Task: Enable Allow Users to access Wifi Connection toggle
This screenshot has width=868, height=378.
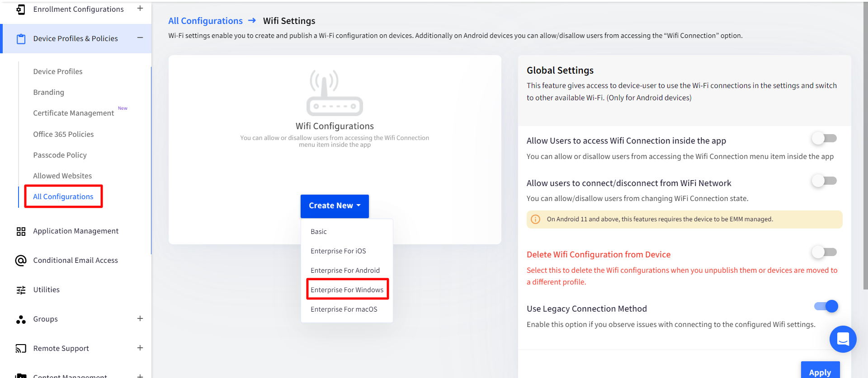Action: [x=824, y=138]
